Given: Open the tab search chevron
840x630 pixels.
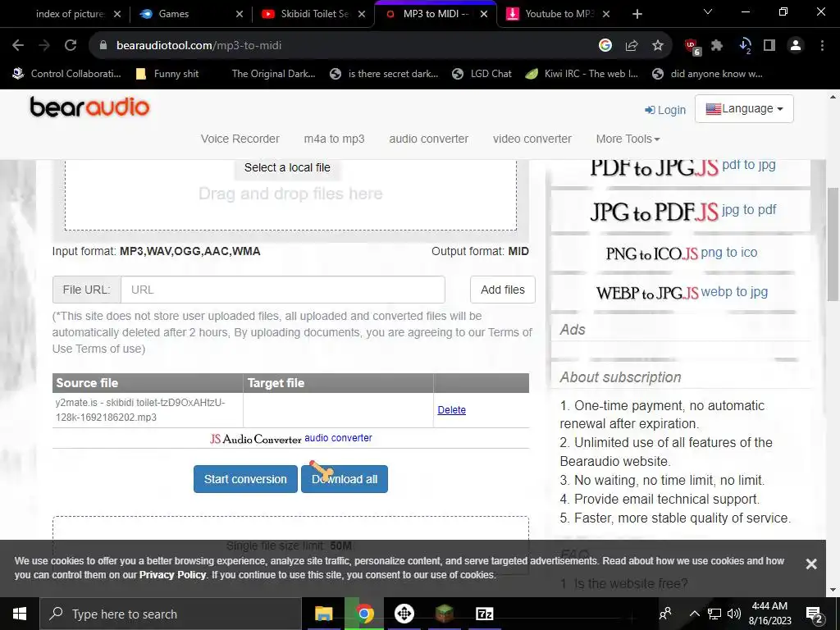Looking at the screenshot, I should [x=708, y=11].
